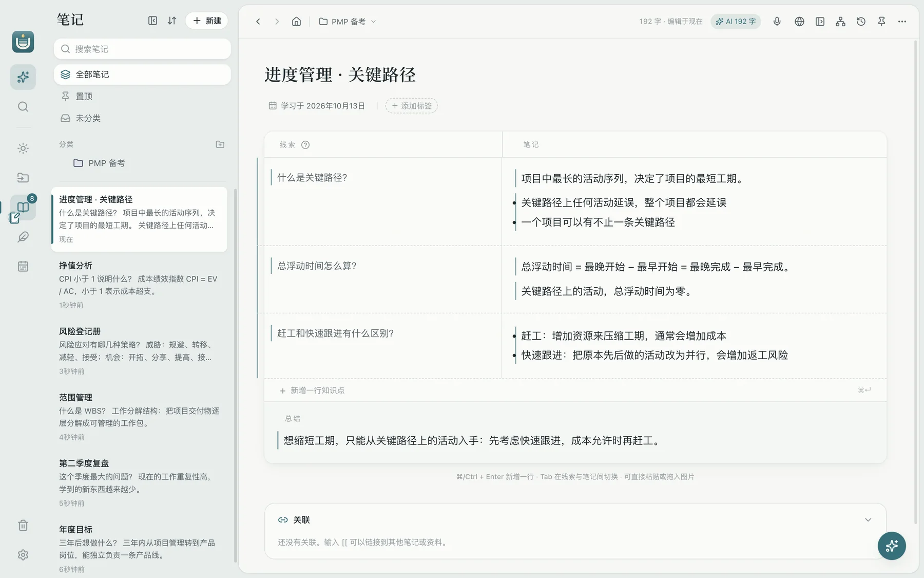
Task: Click 添加标签 to add a tag
Action: point(412,106)
